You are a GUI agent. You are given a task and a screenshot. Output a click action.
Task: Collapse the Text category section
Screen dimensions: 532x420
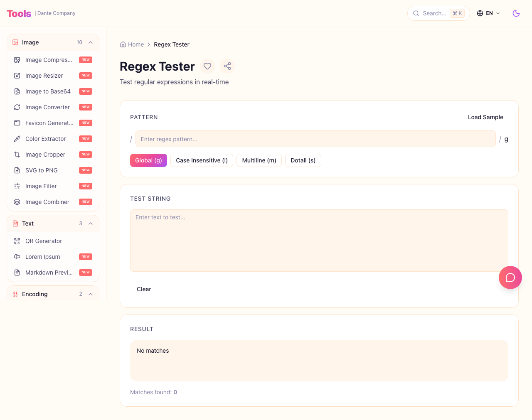pos(91,224)
